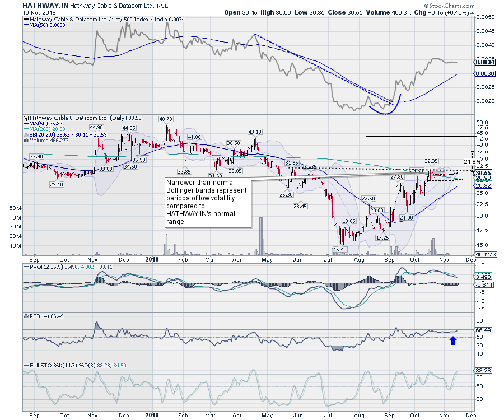Click the 48.70 peak price label
Image resolution: width=504 pixels, height=420 pixels.
tap(166, 119)
